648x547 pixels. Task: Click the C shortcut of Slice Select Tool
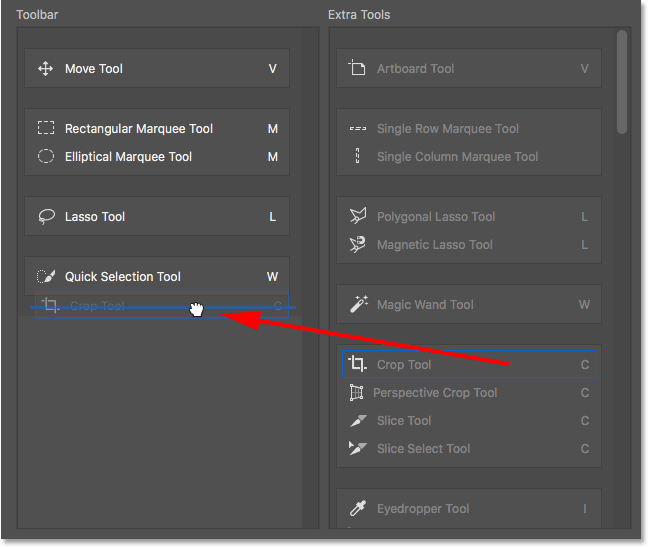[585, 449]
